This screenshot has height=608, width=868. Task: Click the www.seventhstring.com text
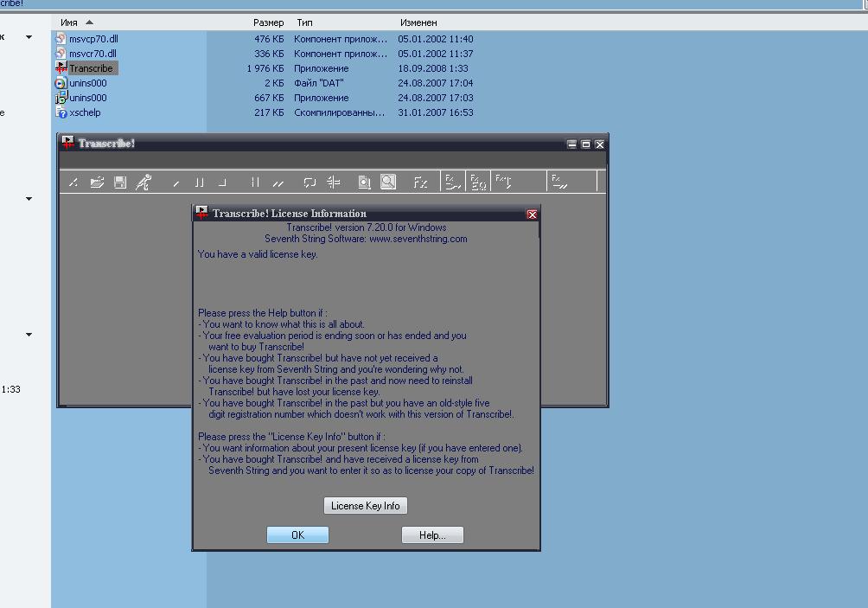coord(418,239)
